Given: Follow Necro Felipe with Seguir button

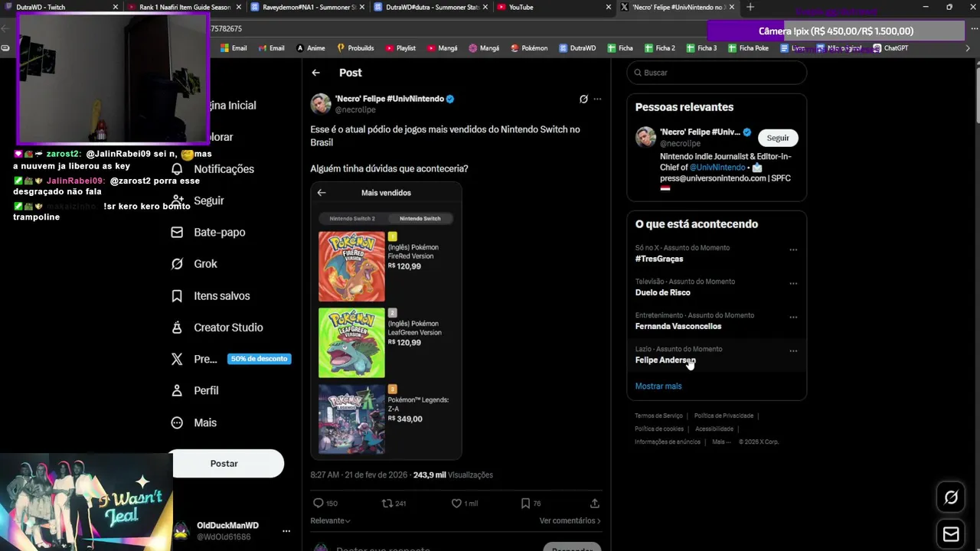Looking at the screenshot, I should tap(778, 138).
